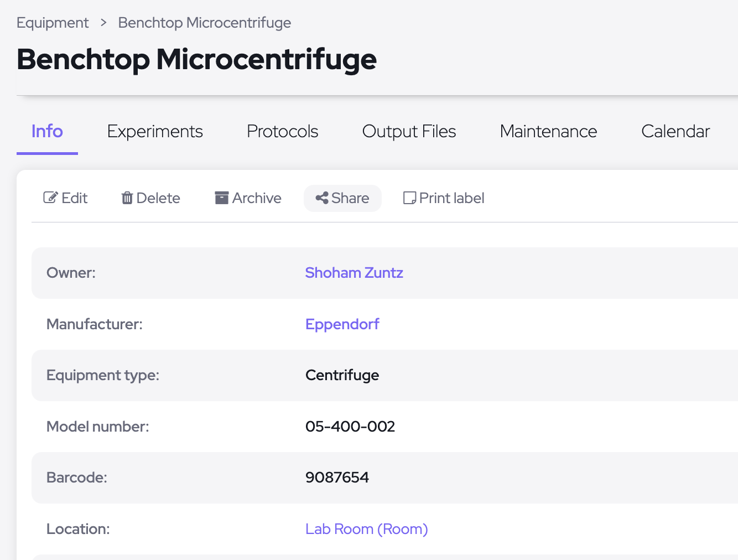Click the Print label icon
This screenshot has height=560, width=738.
pos(409,198)
